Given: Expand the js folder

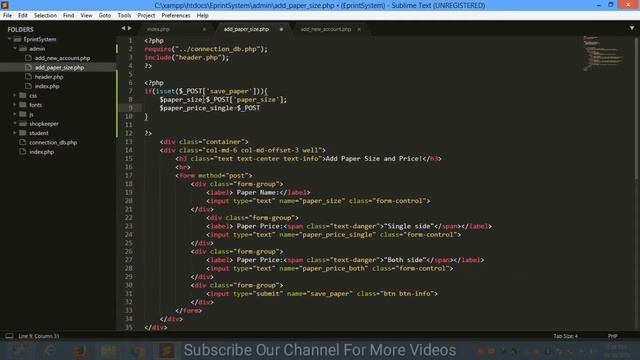Looking at the screenshot, I should tap(15, 114).
